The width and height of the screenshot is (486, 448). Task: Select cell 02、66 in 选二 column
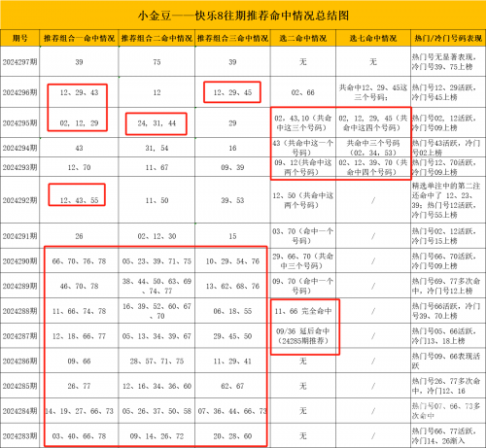pos(303,92)
